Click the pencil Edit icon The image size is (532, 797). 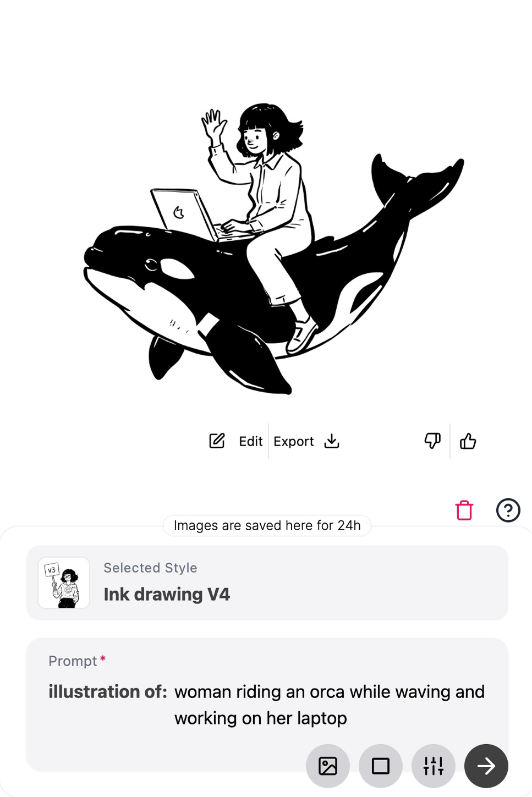[x=217, y=441]
